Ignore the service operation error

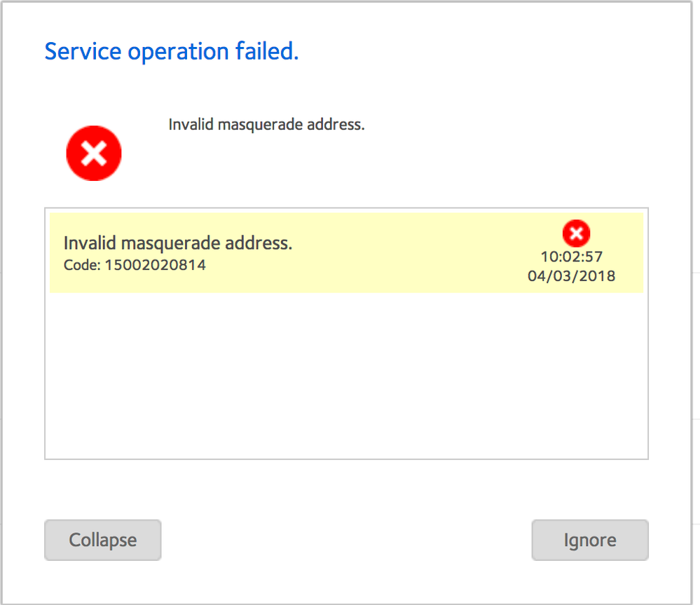click(x=589, y=540)
